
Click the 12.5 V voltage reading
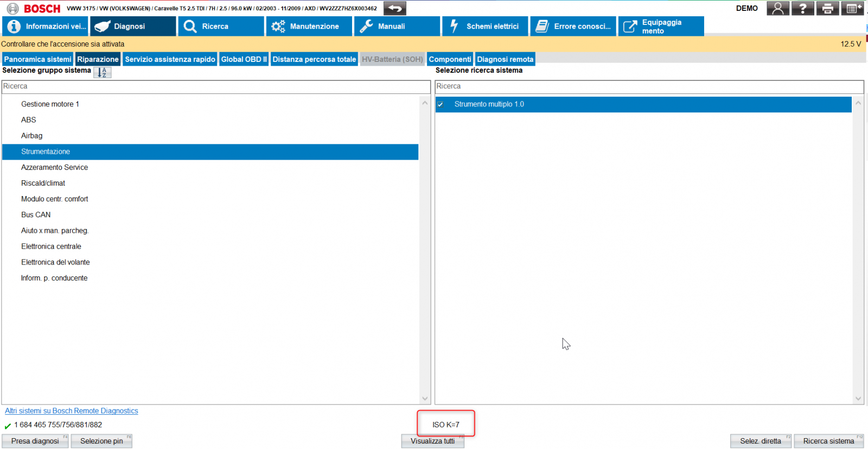[851, 44]
